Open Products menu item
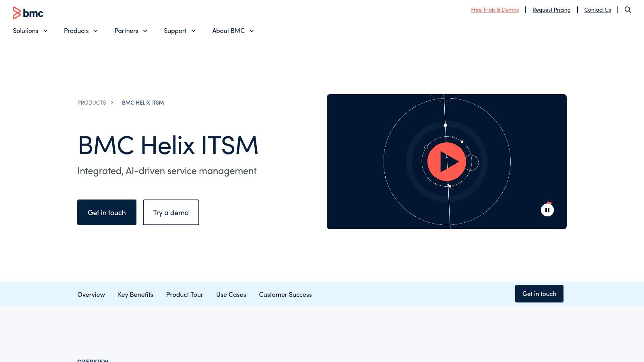644x362 pixels. [76, 31]
